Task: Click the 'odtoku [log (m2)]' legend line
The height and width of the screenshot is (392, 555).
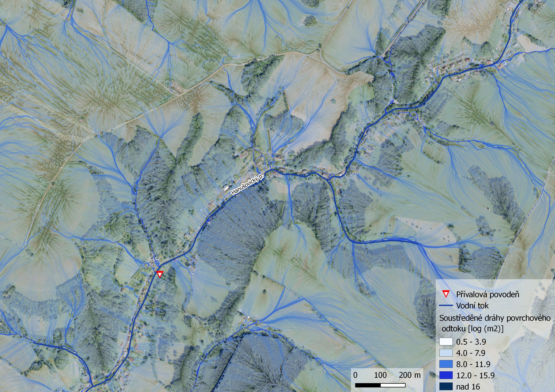Action: click(473, 328)
